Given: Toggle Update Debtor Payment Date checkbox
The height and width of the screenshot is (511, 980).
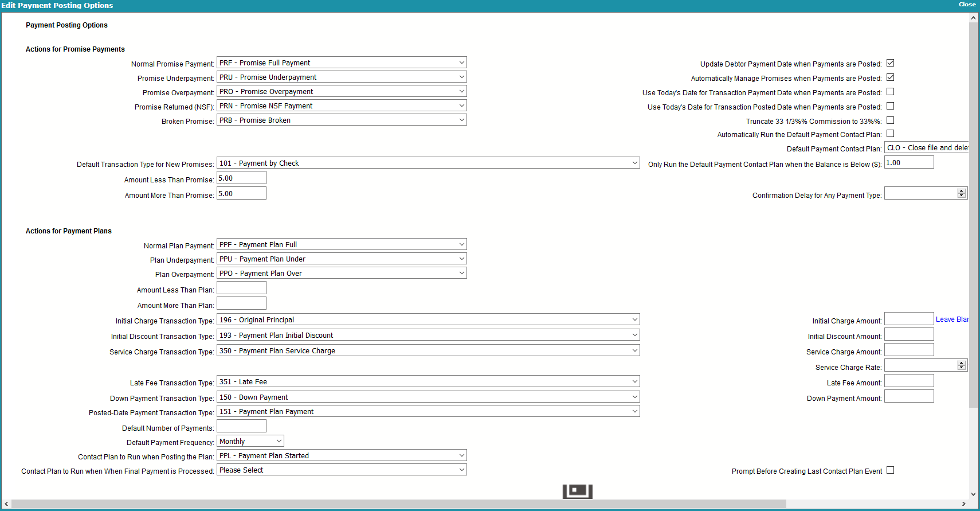Looking at the screenshot, I should point(891,63).
